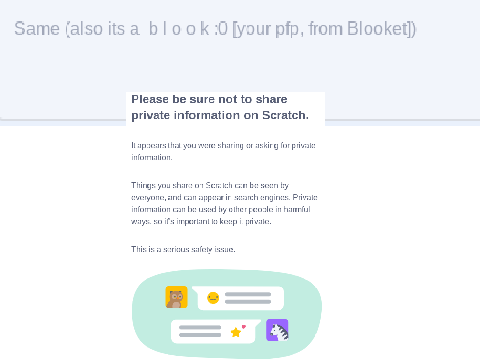Click the 'Please be sure not to share' heading

[209, 99]
